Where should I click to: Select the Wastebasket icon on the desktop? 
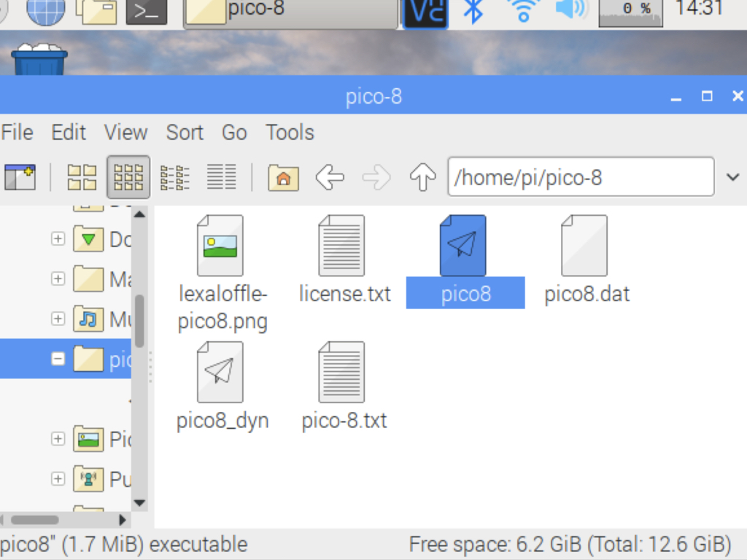[x=39, y=58]
